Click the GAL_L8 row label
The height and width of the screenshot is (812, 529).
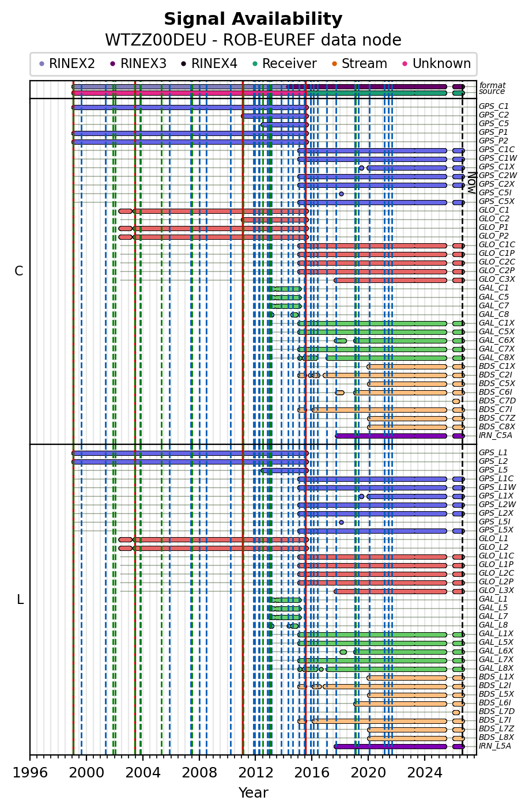coord(493,625)
